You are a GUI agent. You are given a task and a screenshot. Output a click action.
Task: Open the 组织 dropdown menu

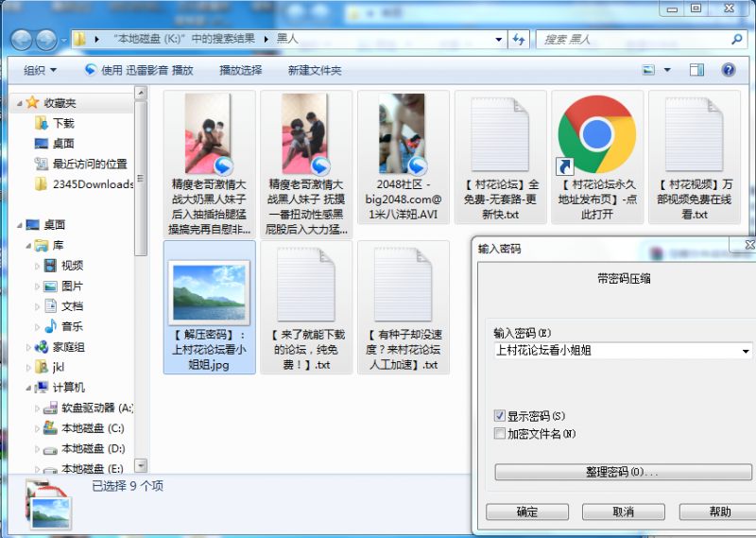coord(40,70)
